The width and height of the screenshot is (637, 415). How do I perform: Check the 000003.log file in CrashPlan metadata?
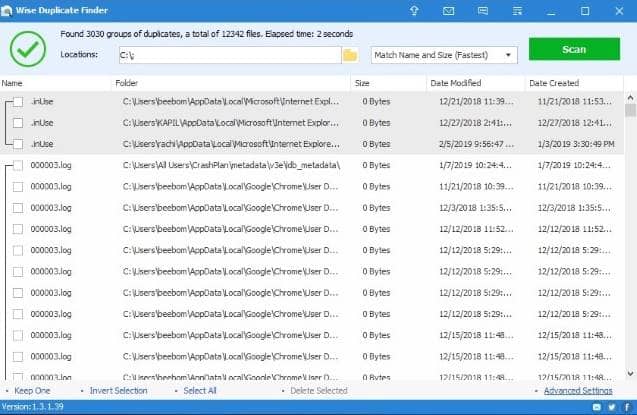pos(18,165)
